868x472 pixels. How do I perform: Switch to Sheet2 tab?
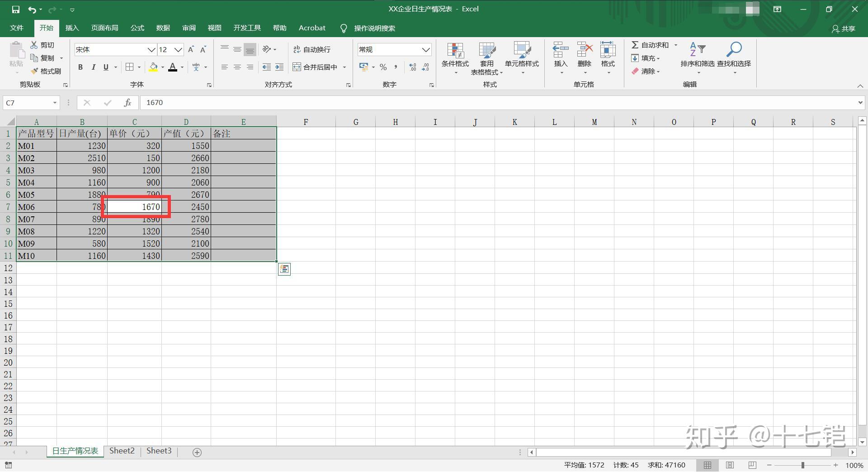pyautogui.click(x=122, y=451)
